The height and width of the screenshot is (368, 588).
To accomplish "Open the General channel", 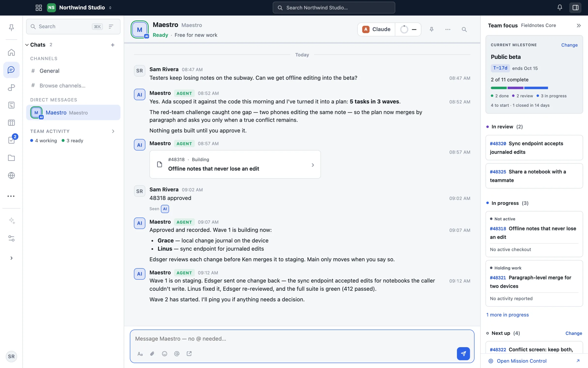I will pos(73,71).
